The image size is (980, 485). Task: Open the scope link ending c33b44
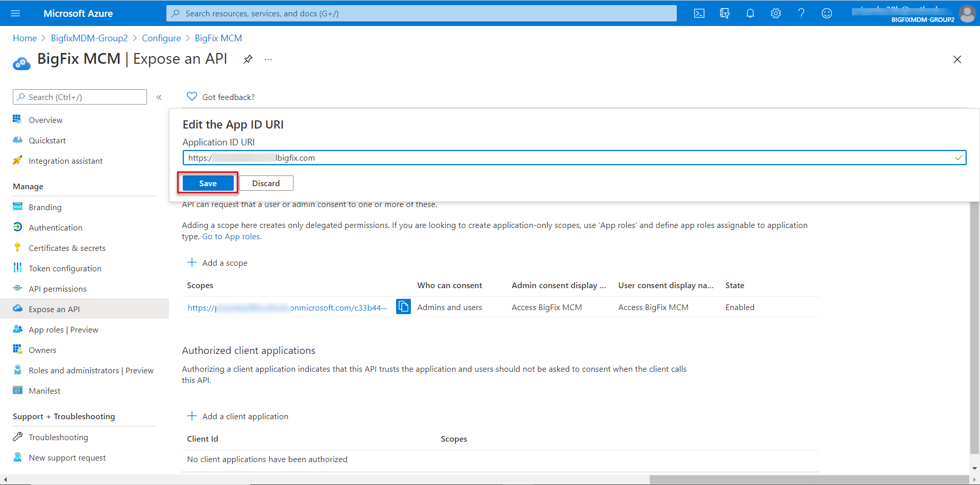tap(287, 308)
